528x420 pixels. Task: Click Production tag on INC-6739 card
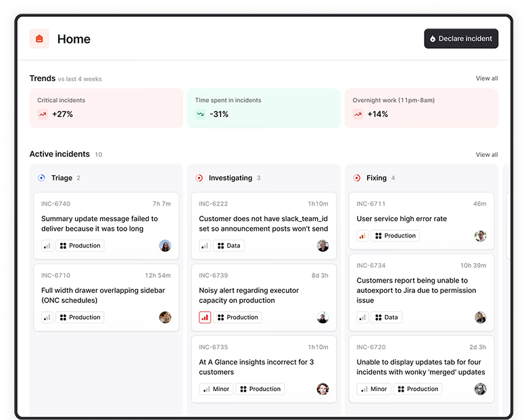237,317
